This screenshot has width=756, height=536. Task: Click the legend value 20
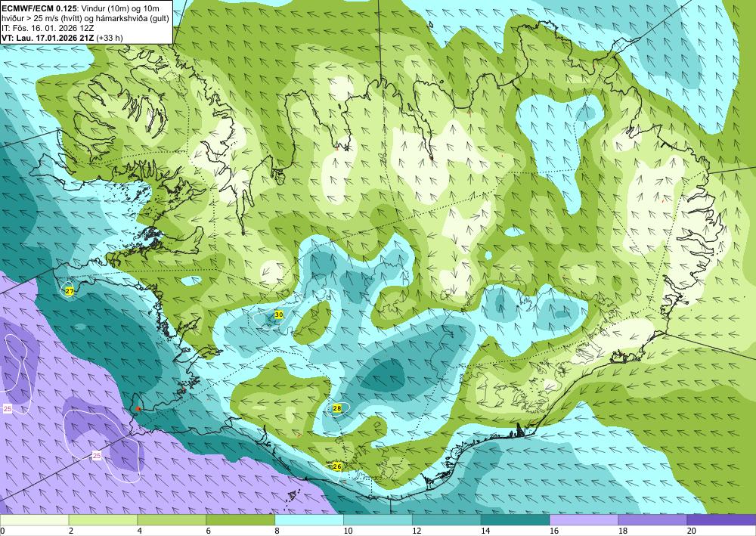tap(692, 531)
